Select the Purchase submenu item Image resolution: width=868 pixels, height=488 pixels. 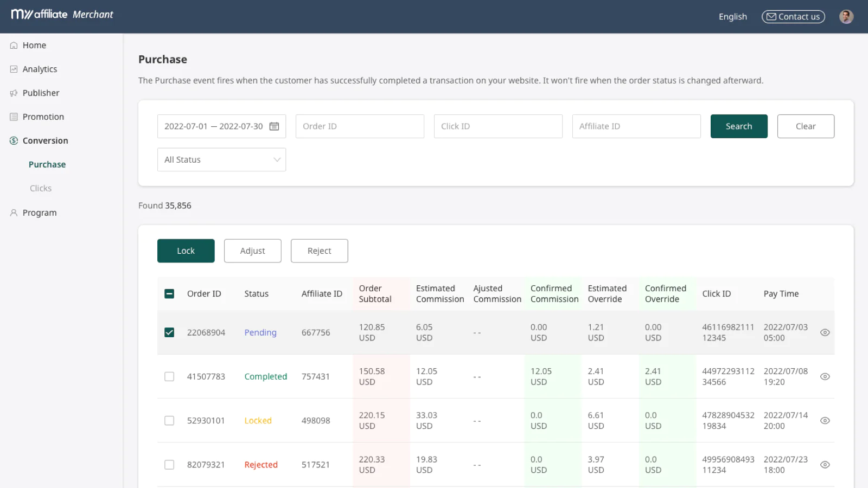47,165
